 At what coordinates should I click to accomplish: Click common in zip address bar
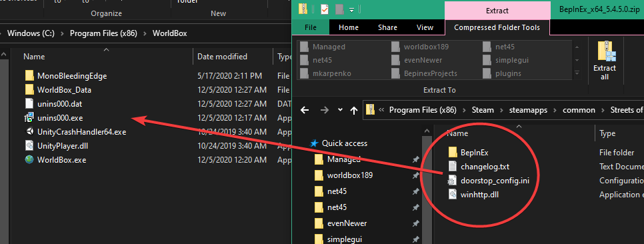coord(579,110)
